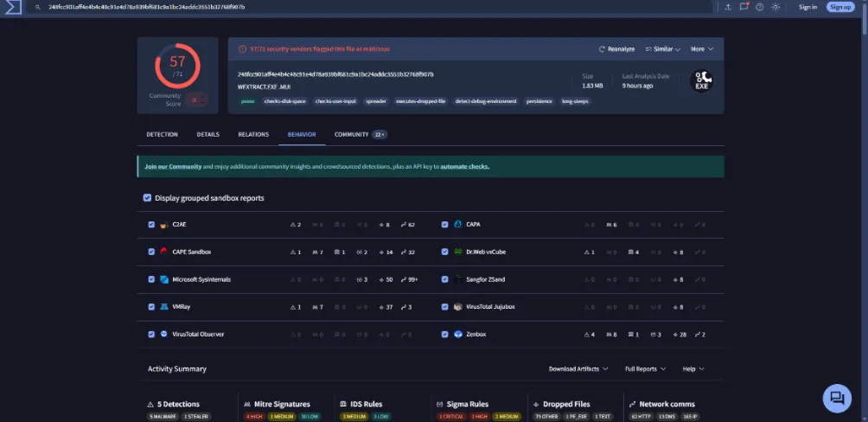Viewport: 868px width, 422px height.
Task: Click the 4 HIGH Mitre badge
Action: click(x=254, y=417)
